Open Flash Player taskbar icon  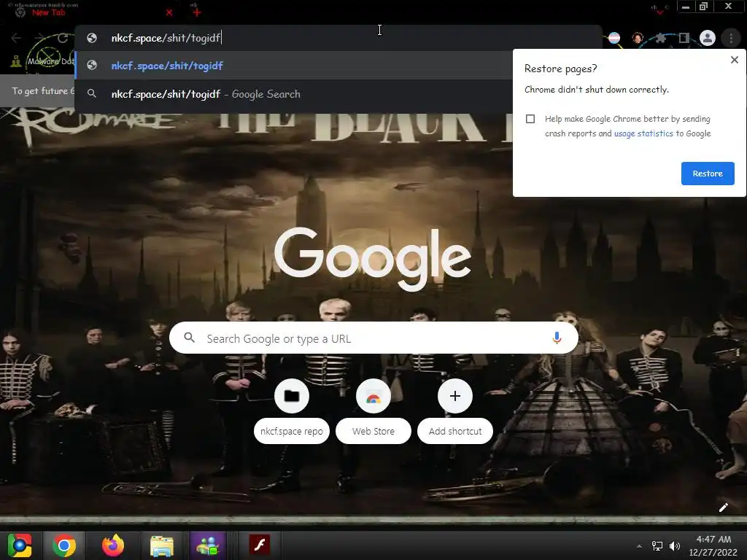pyautogui.click(x=260, y=545)
